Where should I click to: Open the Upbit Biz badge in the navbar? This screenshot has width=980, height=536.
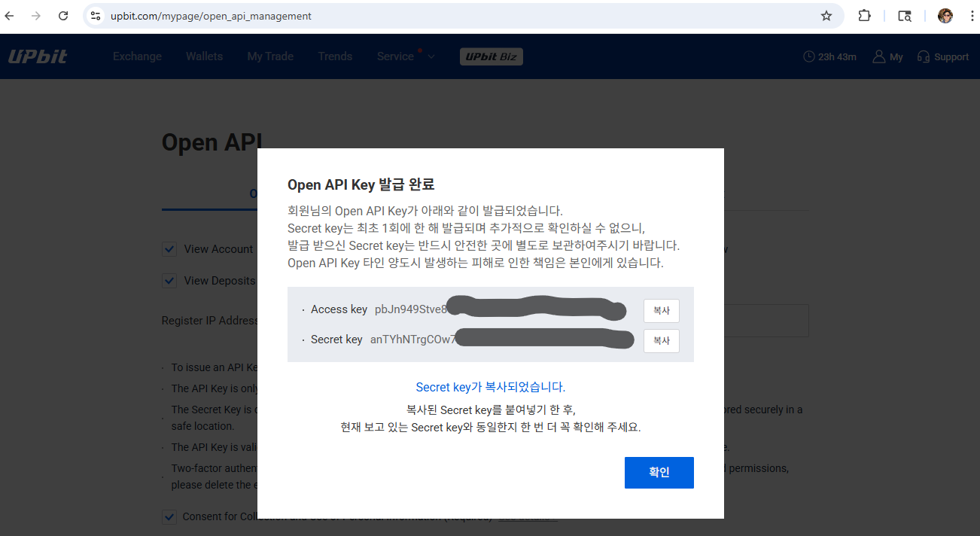pyautogui.click(x=491, y=56)
